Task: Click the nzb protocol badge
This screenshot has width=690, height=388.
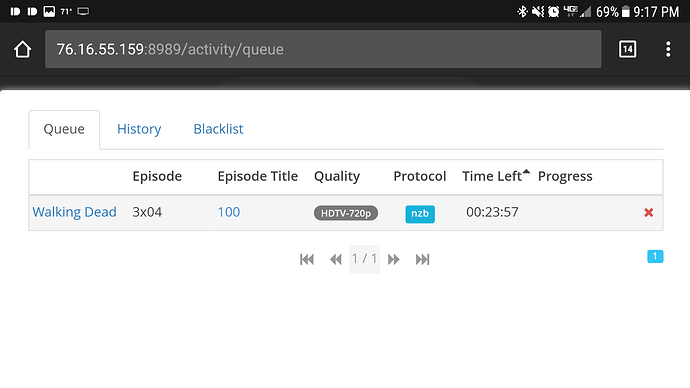Action: click(420, 214)
